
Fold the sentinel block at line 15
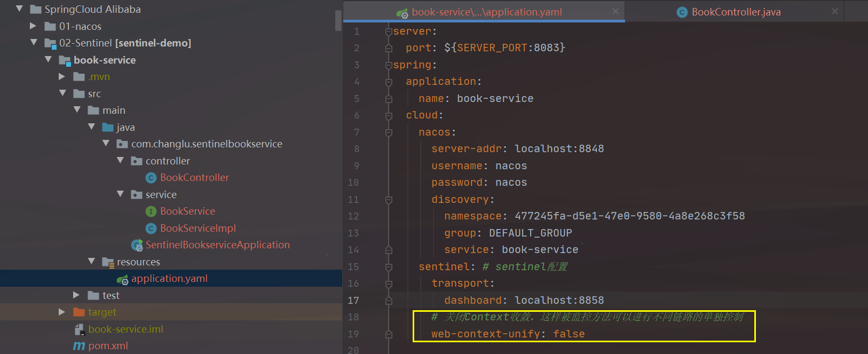pos(389,267)
